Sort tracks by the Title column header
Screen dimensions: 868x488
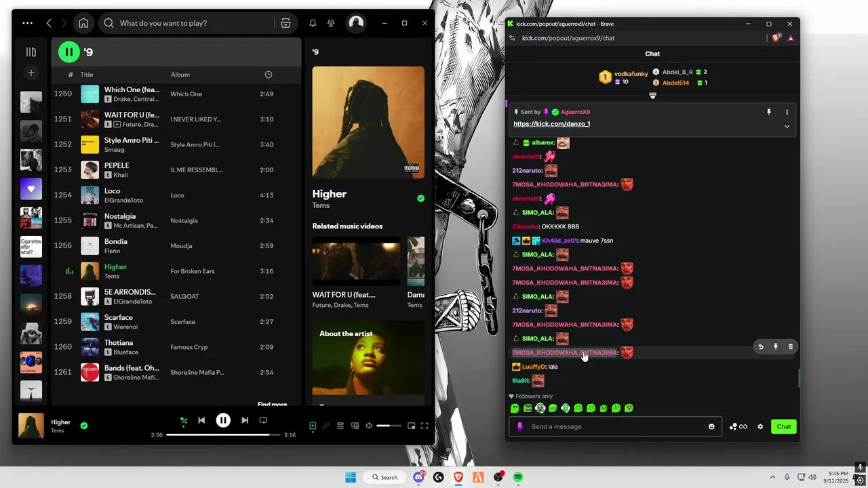[x=87, y=75]
